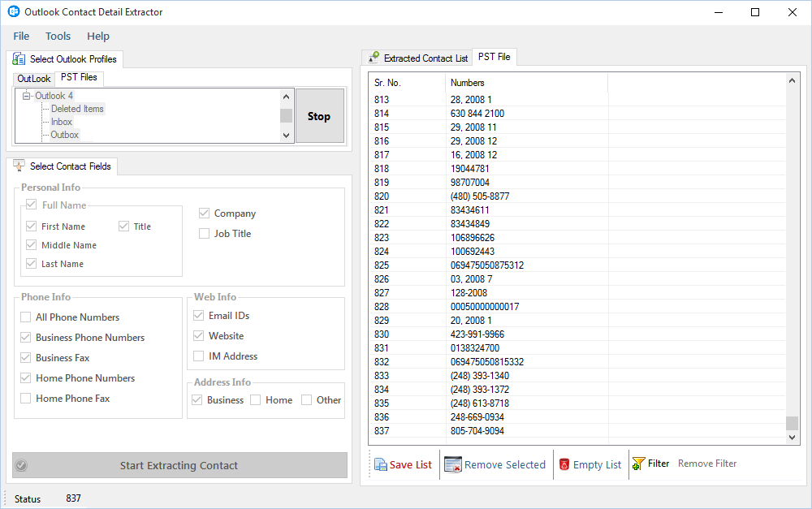Click up arrow of profile tree scrollbar
Viewport: 812px width, 509px height.
coord(286,97)
